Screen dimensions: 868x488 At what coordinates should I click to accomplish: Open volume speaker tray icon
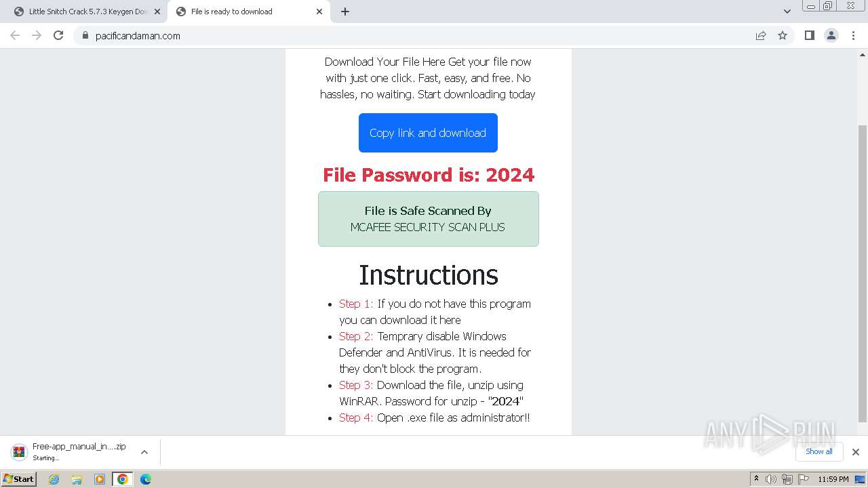pyautogui.click(x=771, y=479)
